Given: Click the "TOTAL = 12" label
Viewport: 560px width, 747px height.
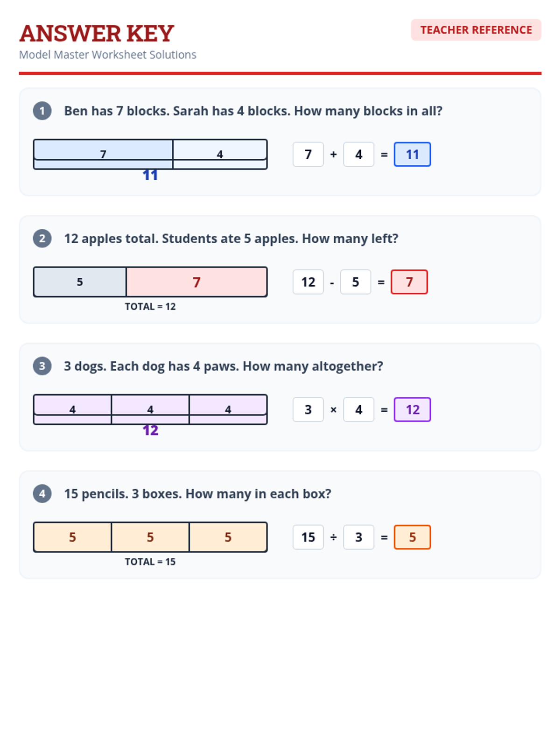Looking at the screenshot, I should click(150, 307).
